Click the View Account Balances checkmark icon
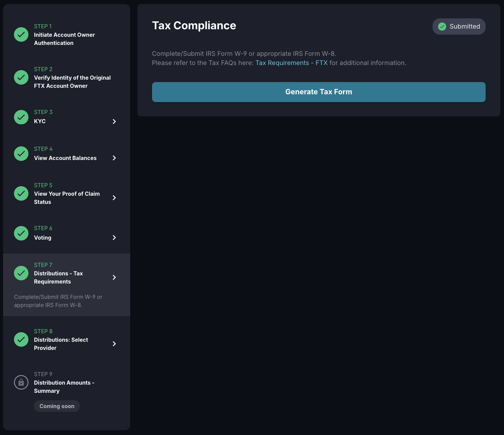 (x=21, y=154)
